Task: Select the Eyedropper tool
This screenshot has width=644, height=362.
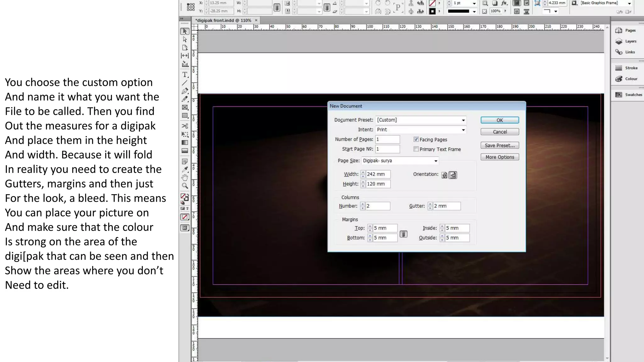Action: (x=185, y=170)
